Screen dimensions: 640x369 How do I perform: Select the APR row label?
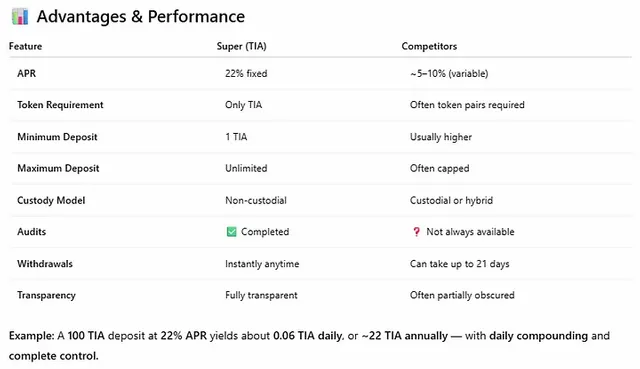(x=27, y=73)
